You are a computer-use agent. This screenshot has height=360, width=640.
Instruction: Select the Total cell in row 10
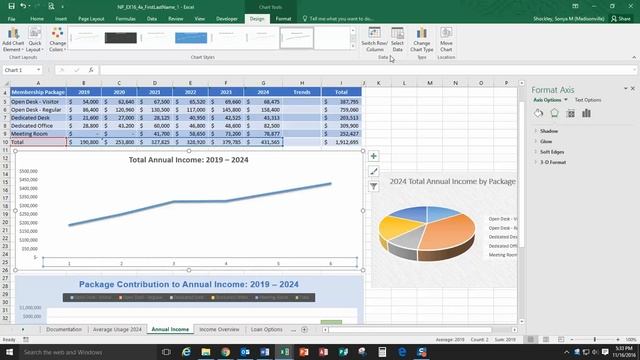pyautogui.click(x=38, y=142)
